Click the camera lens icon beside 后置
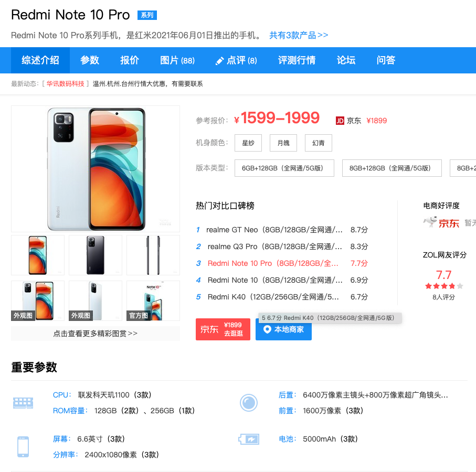476x472 pixels. point(249,403)
